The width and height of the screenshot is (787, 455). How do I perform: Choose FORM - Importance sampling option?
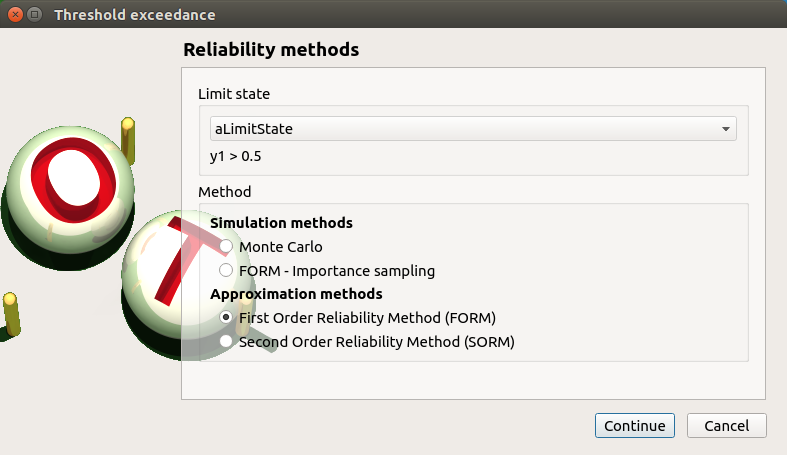pyautogui.click(x=227, y=270)
